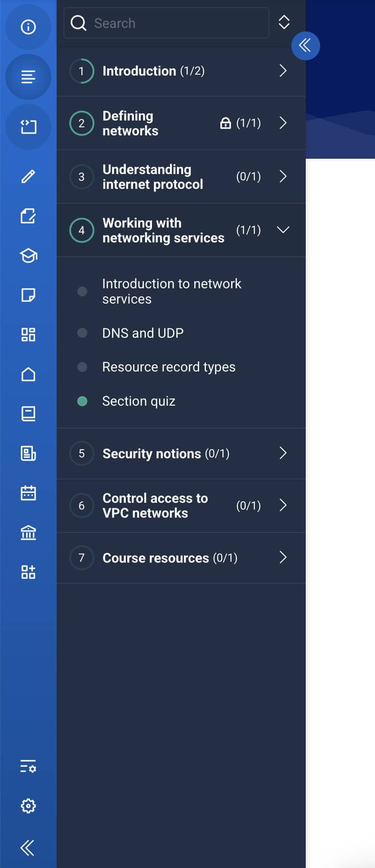Screen dimensions: 375x868
Task: Click the bank institution icon
Action: coord(28,532)
